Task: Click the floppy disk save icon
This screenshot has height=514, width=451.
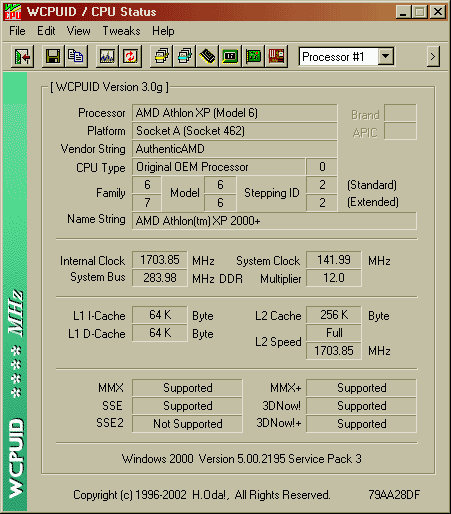Action: 53,57
